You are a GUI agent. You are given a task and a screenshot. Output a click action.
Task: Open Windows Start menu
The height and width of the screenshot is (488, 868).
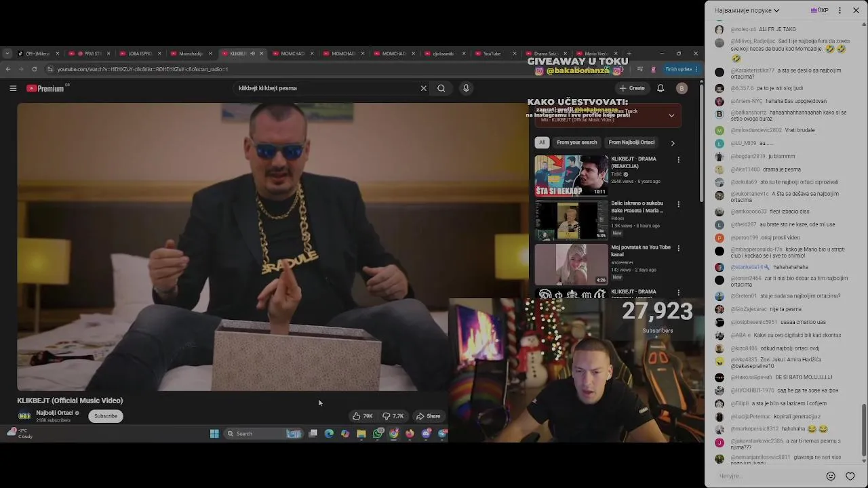click(x=214, y=434)
